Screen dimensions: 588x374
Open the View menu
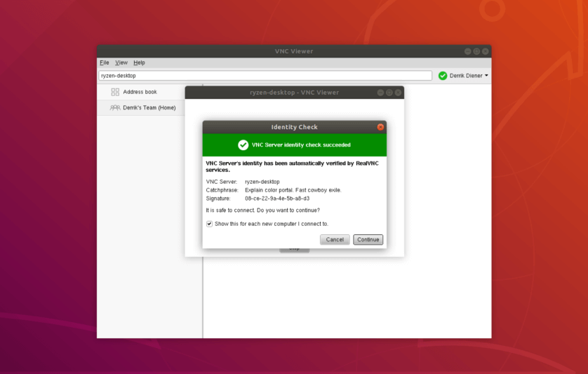pyautogui.click(x=121, y=62)
